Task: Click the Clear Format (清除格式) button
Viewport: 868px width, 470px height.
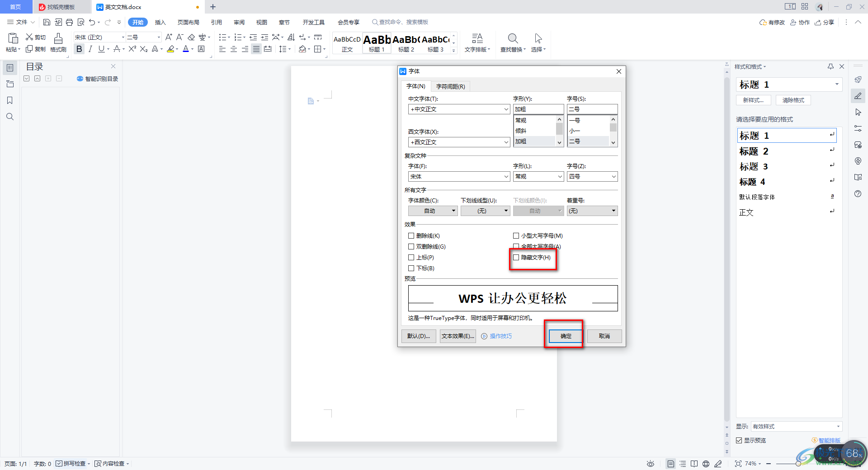Action: pyautogui.click(x=793, y=100)
